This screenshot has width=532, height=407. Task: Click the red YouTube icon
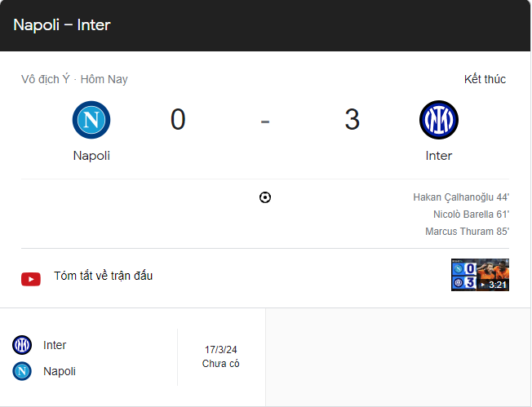click(x=31, y=279)
